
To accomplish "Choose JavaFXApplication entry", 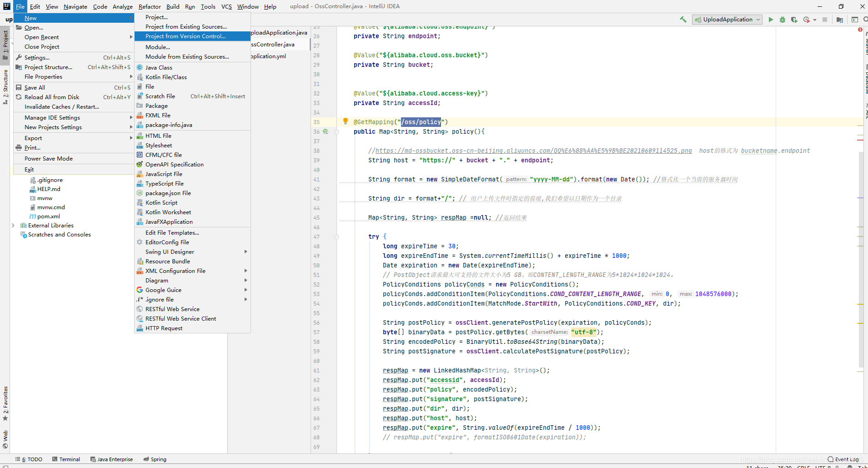I will [x=193, y=221].
